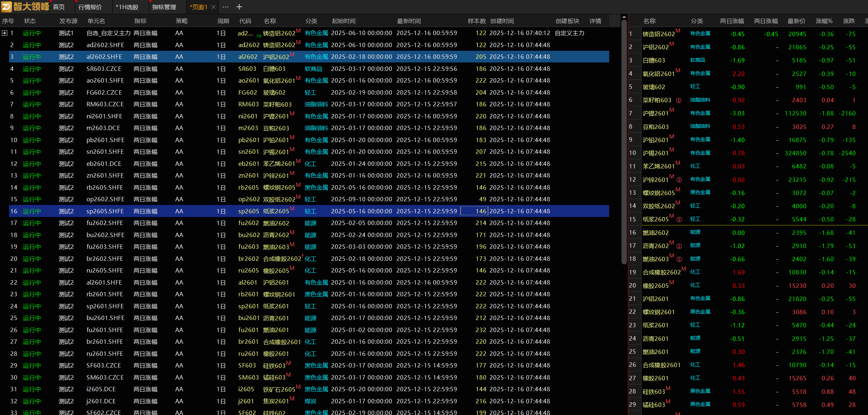868x415 pixels.
Task: Click circled 1 marker beside 沪锌2601
Action: (679, 180)
